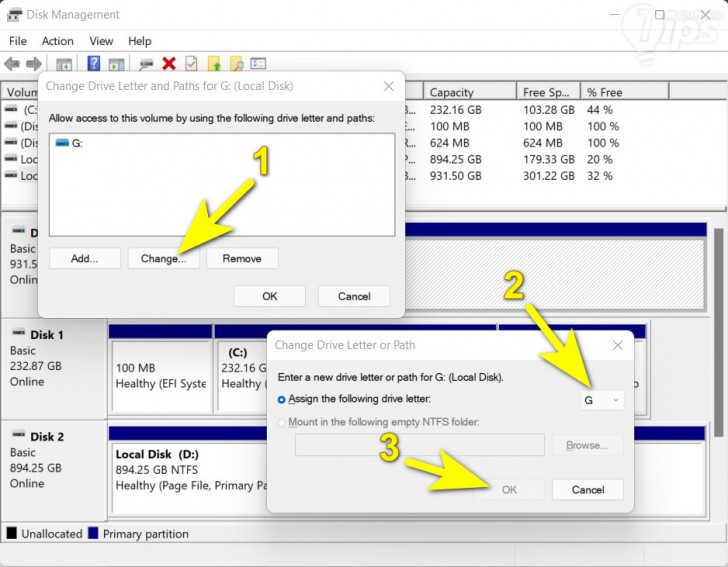Click the Free Sp... column header
The image size is (728, 567).
(548, 92)
